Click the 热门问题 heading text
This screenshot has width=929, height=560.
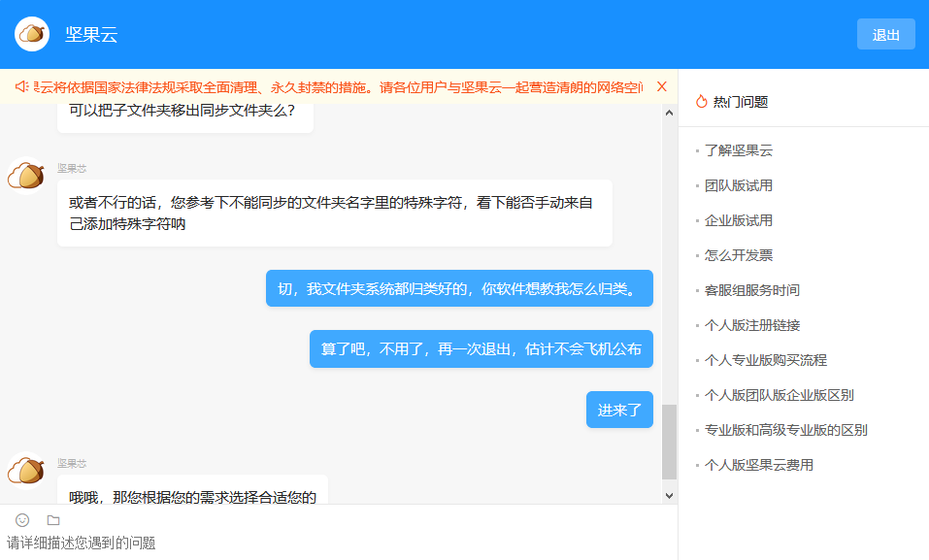click(741, 102)
